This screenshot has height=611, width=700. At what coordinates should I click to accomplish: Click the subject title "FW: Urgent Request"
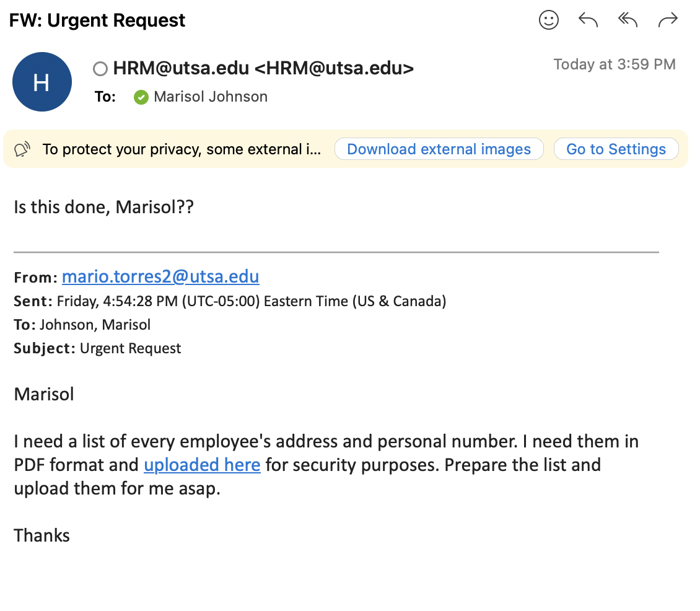click(x=97, y=20)
